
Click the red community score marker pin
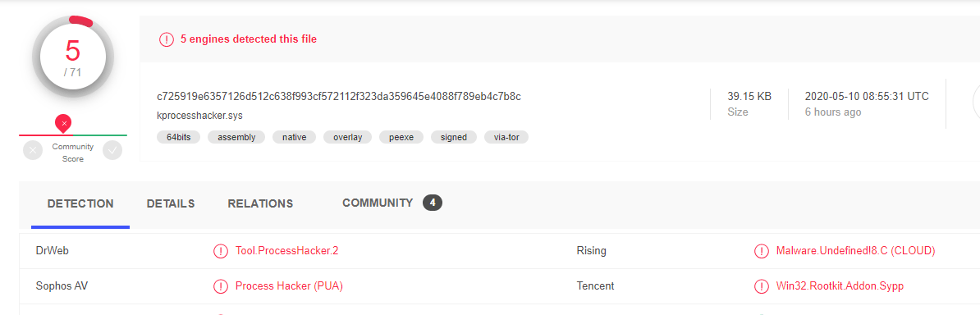63,123
